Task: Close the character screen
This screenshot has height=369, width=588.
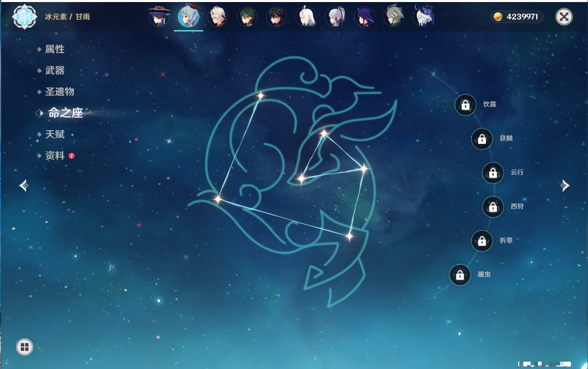Action: click(x=564, y=17)
